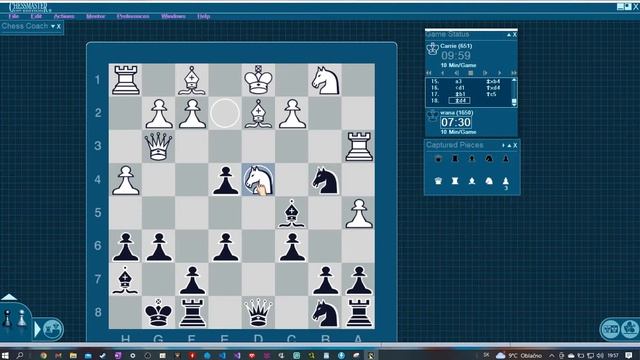Close the Chess Coach panel

[x=59, y=27]
